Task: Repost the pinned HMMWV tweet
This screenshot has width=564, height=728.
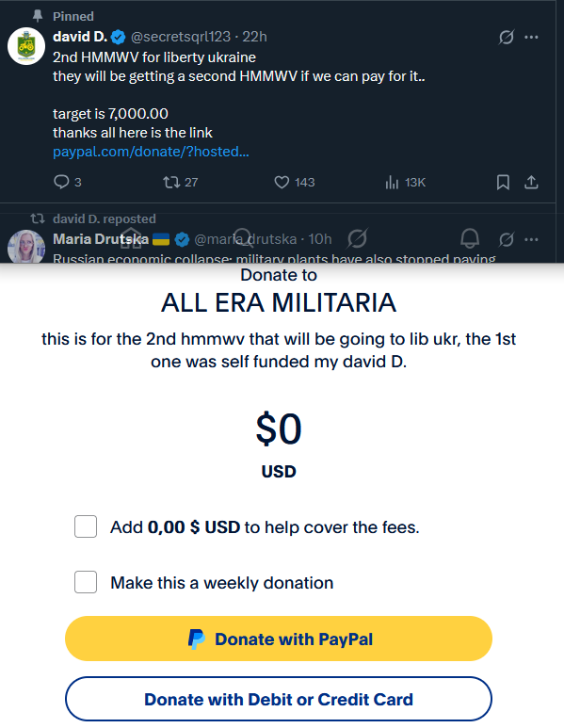Action: 180,182
